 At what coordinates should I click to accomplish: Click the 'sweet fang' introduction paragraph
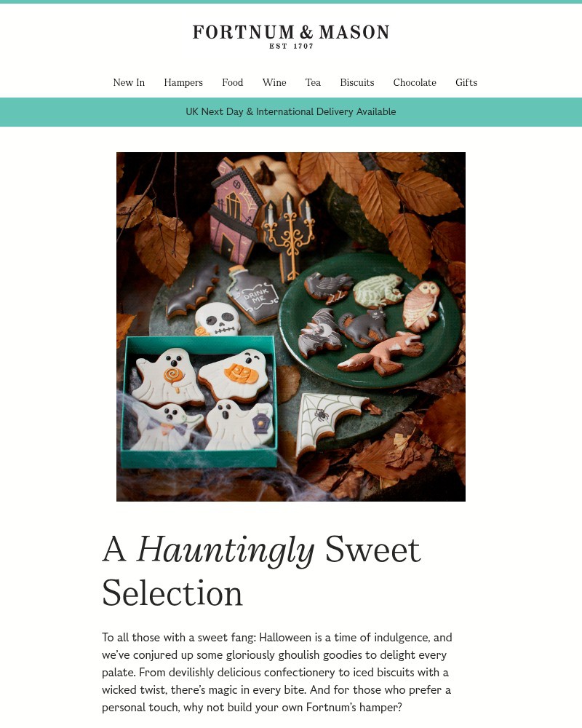tap(277, 672)
